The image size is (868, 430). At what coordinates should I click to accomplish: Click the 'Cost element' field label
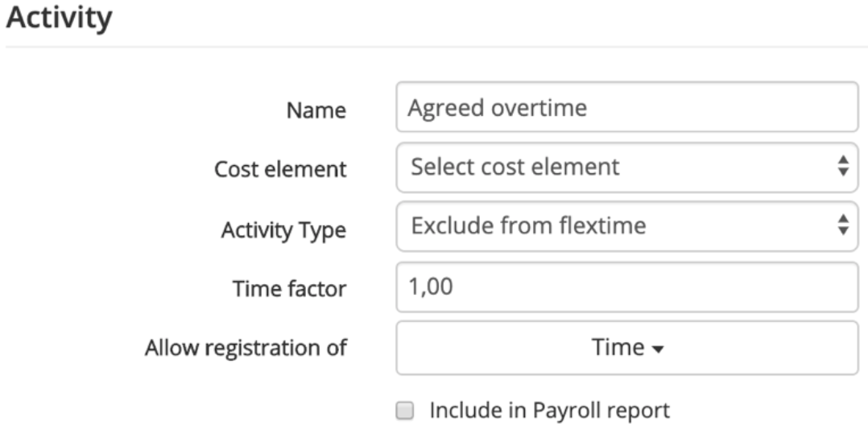281,169
